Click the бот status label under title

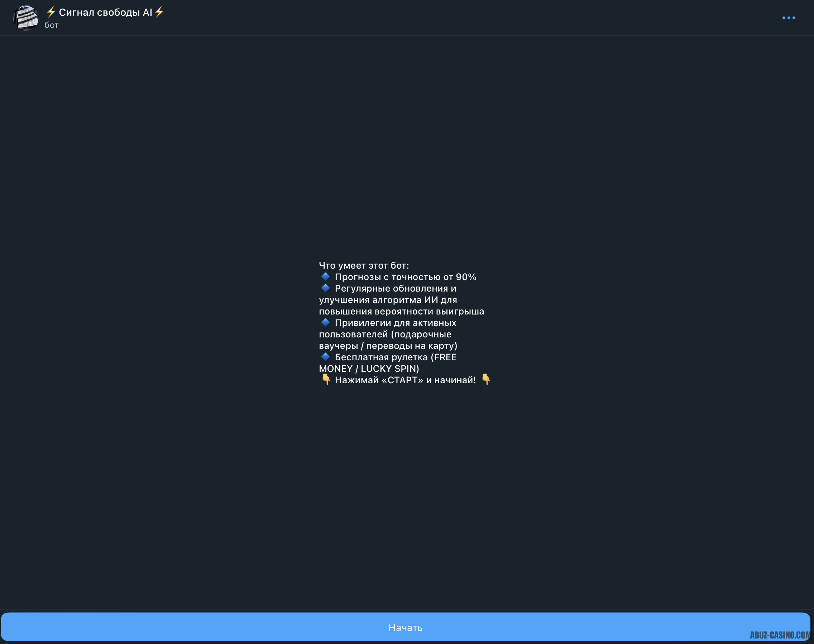click(x=51, y=25)
